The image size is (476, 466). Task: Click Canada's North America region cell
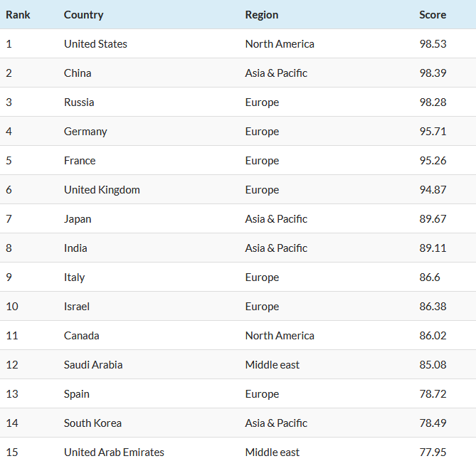(x=280, y=336)
